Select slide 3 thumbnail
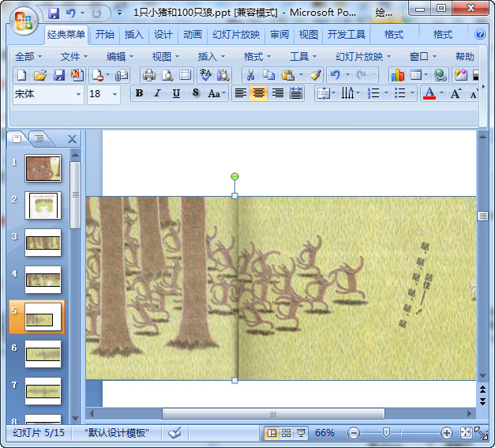Viewport: 495px width, 448px height. pos(43,243)
